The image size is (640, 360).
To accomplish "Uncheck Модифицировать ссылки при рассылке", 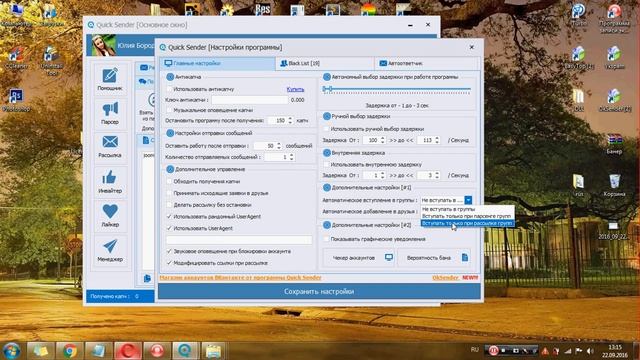I will (169, 263).
